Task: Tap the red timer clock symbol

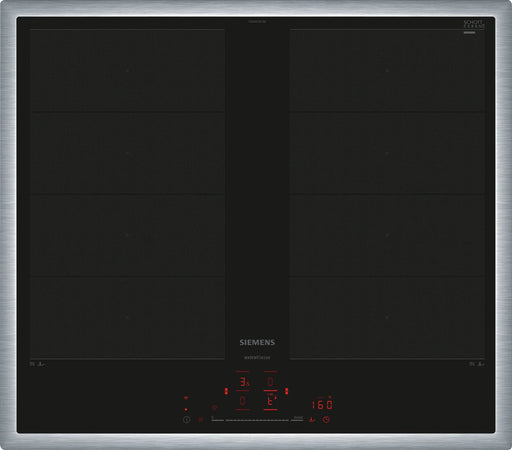Action: [x=326, y=420]
